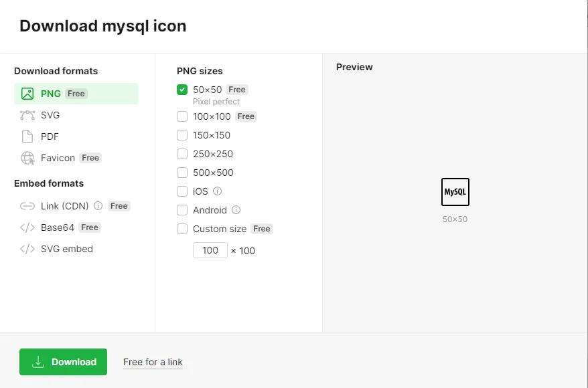Check the 150×150 size checkbox
Image resolution: width=588 pixels, height=388 pixels.
182,135
